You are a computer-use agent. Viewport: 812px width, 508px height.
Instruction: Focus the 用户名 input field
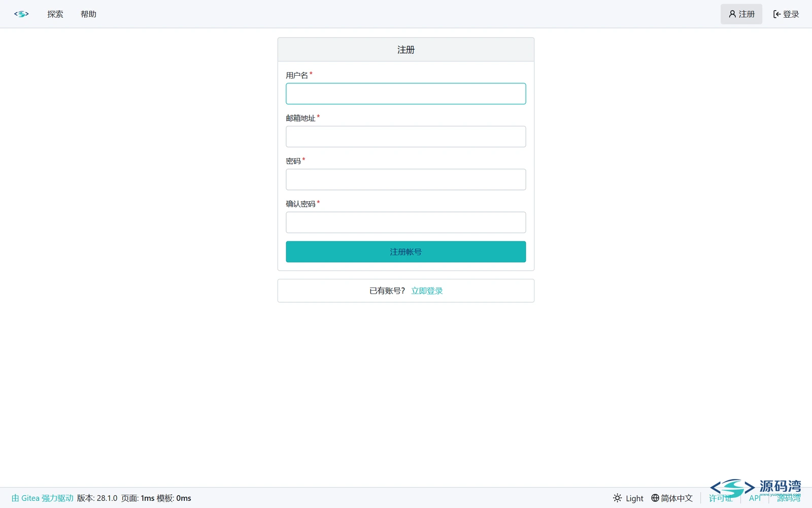[406, 94]
